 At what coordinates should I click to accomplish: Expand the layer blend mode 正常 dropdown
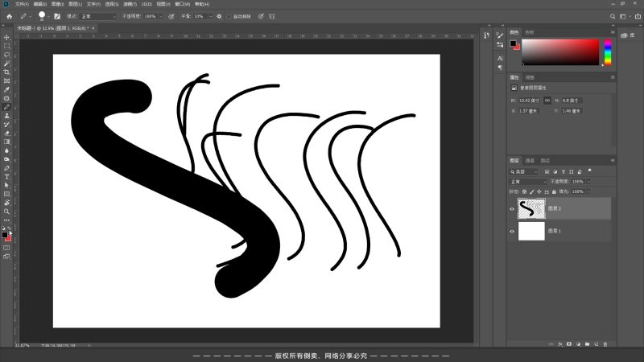tap(528, 182)
